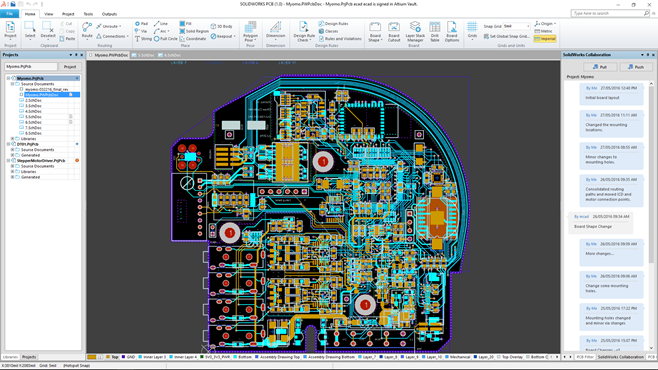The image size is (658, 370).
Task: Open the 'Initial board layout' comment
Action: pos(611,94)
